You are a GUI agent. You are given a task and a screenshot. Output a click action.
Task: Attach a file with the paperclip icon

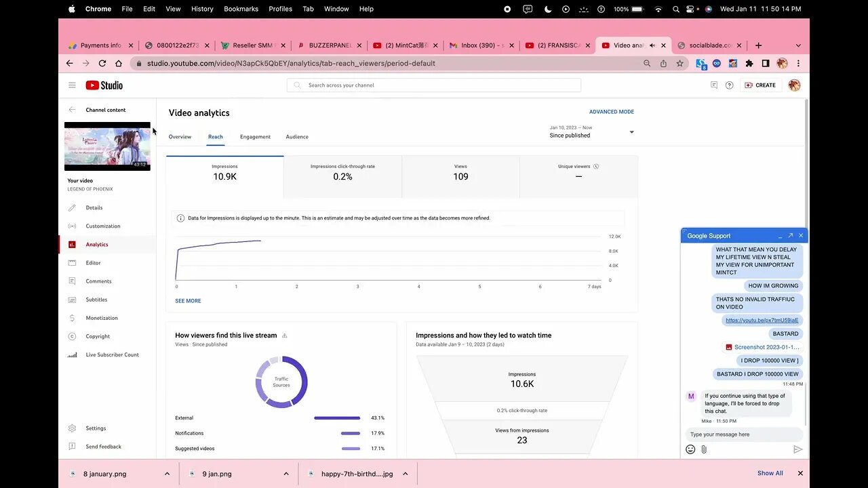tap(704, 449)
